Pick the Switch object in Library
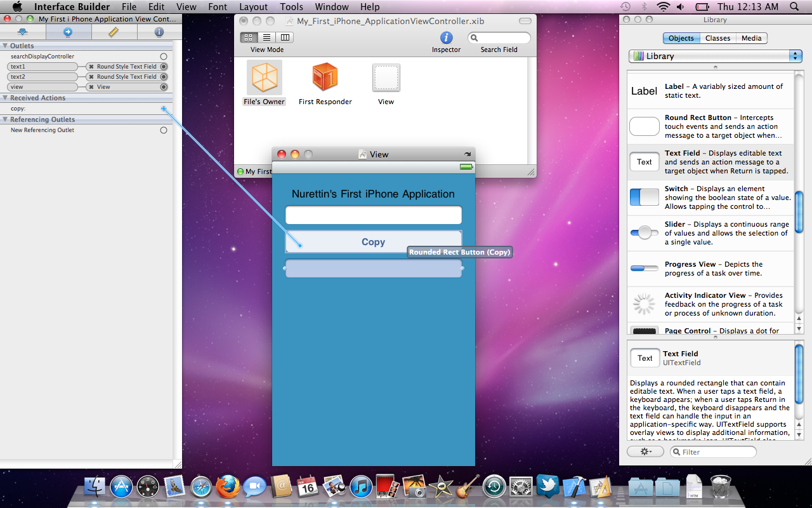Image resolution: width=812 pixels, height=508 pixels. pos(710,197)
